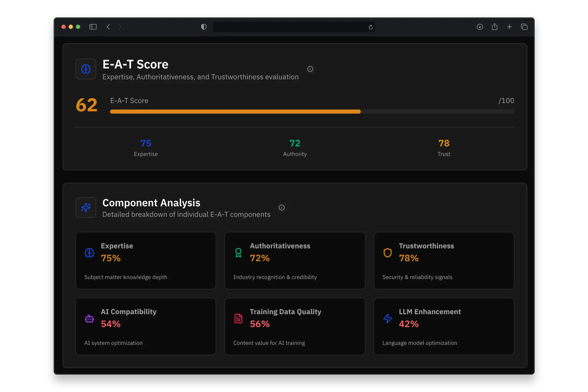Click the Component Analysis sparkle icon
Viewport: 588px width, 392px height.
[86, 208]
